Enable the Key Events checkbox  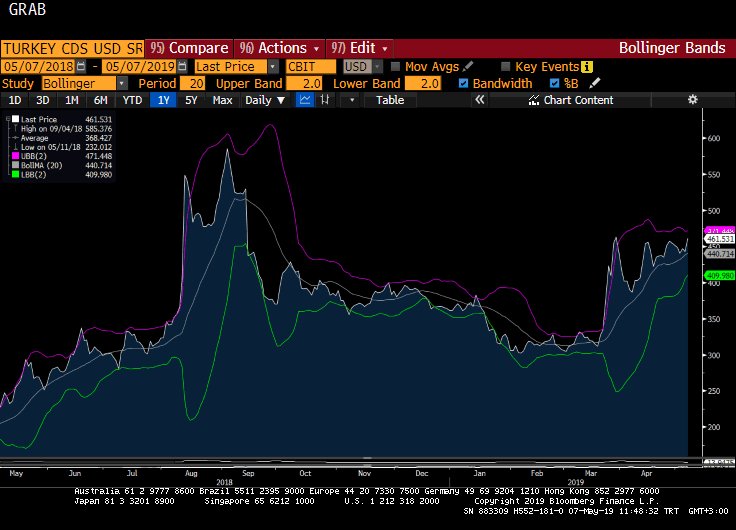(505, 67)
